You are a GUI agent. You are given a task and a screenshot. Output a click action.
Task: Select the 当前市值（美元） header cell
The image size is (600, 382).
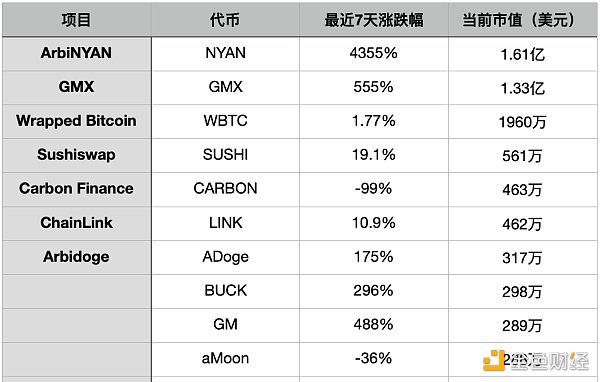tap(522, 20)
